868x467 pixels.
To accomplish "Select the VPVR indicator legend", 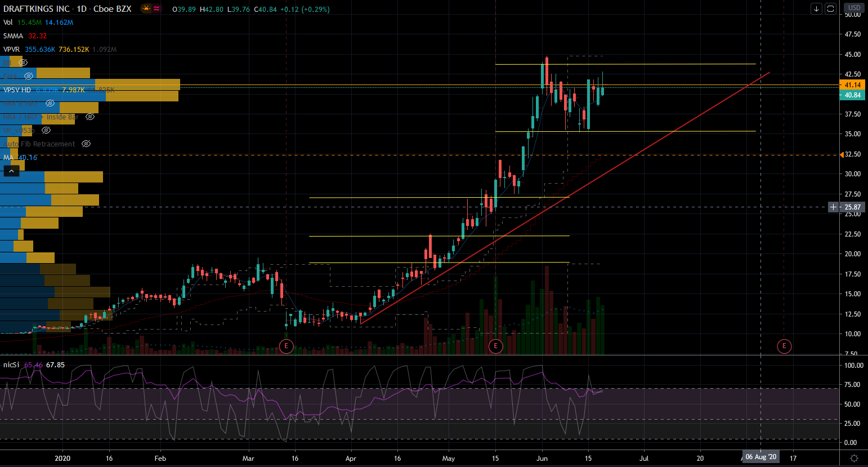I will [x=11, y=50].
